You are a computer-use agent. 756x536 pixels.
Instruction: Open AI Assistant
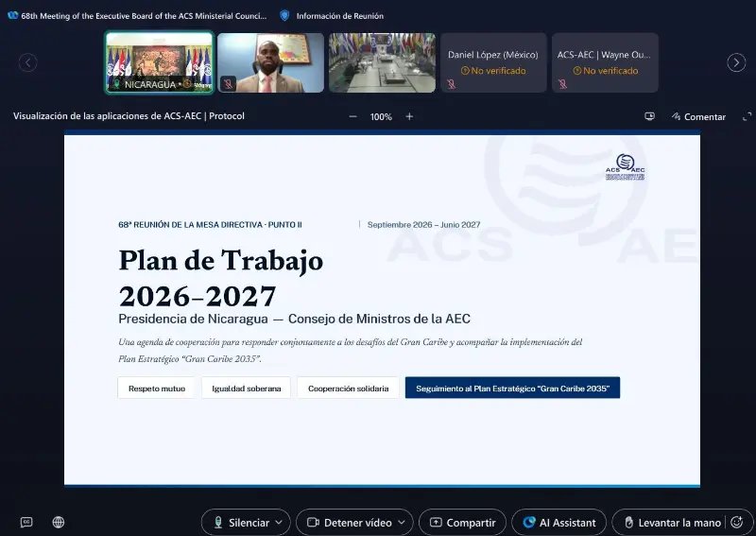[558, 523]
